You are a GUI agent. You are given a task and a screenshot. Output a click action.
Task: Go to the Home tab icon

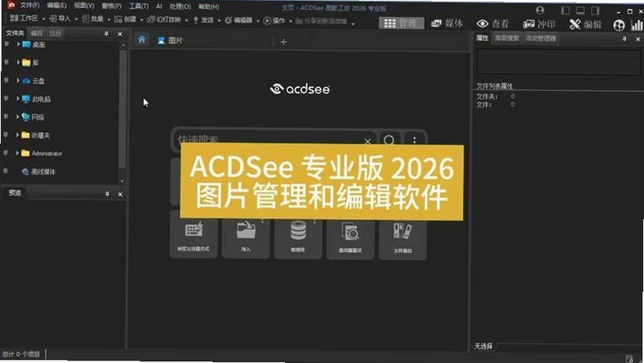[x=142, y=39]
